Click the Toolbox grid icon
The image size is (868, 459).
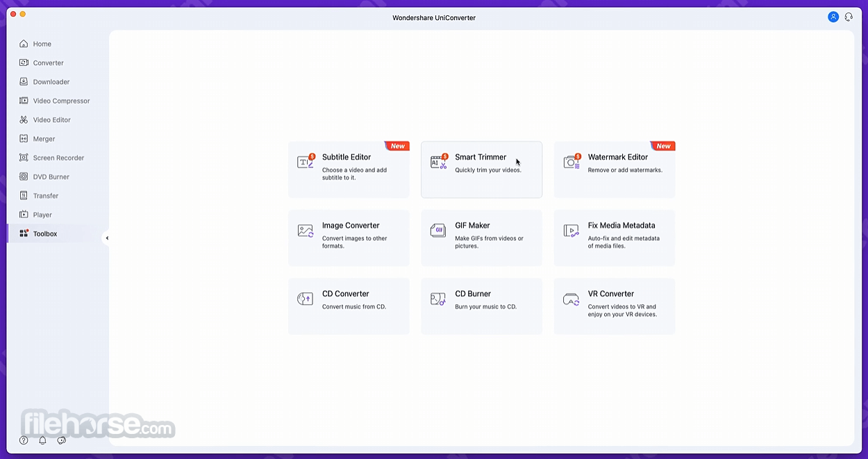point(24,233)
